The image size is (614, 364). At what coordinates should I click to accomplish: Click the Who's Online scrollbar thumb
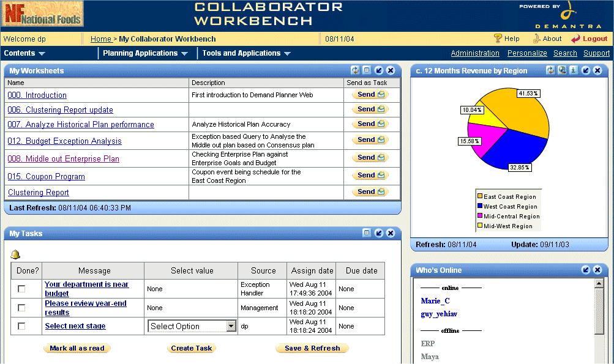click(599, 311)
